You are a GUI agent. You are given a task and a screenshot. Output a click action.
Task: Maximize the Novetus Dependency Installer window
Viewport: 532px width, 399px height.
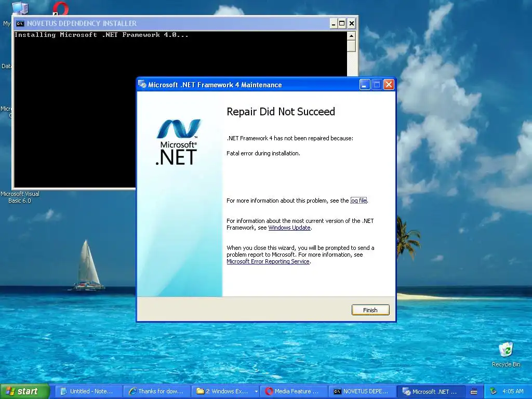(342, 23)
